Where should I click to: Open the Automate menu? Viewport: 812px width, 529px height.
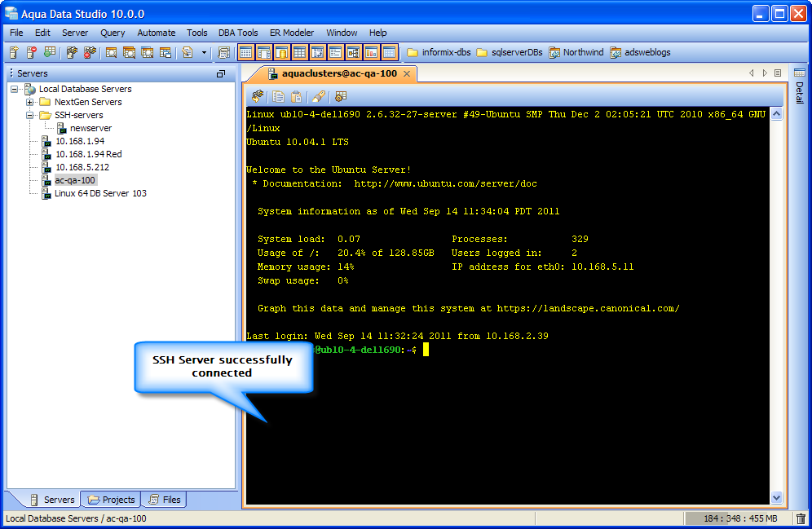click(x=156, y=33)
